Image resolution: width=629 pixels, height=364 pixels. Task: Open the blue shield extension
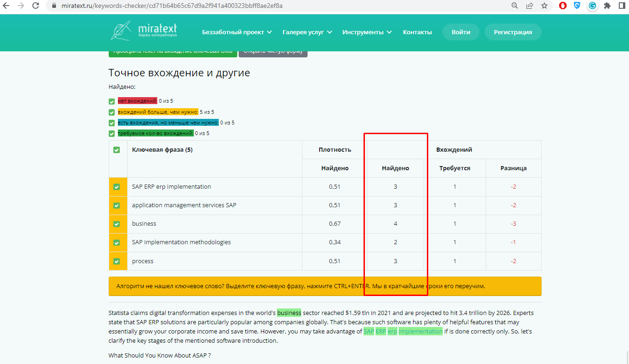[x=577, y=6]
